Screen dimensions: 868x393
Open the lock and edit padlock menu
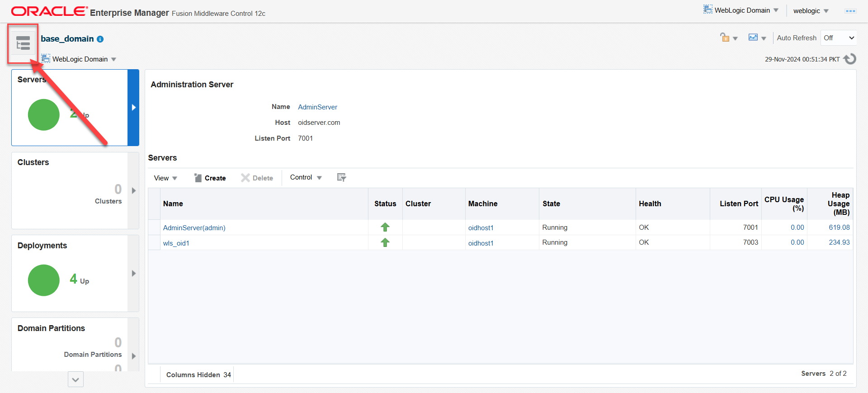point(728,38)
